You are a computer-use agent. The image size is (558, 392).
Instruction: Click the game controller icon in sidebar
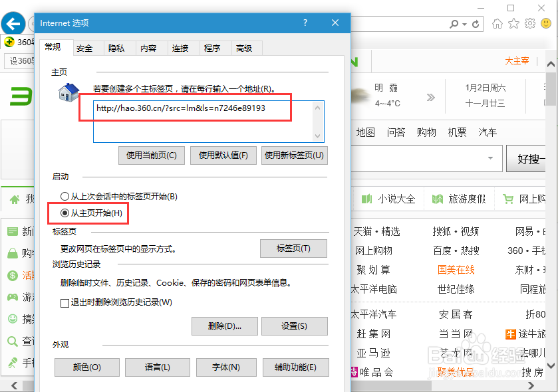[x=13, y=297]
